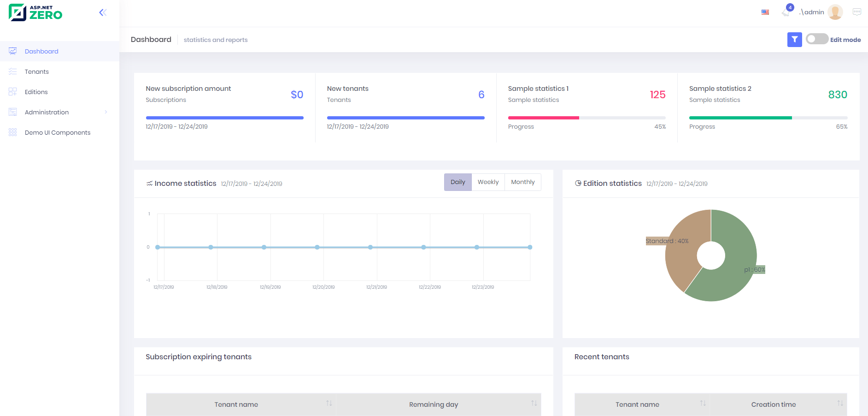Open notifications via the bell icon
The width and height of the screenshot is (868, 416).
point(786,12)
